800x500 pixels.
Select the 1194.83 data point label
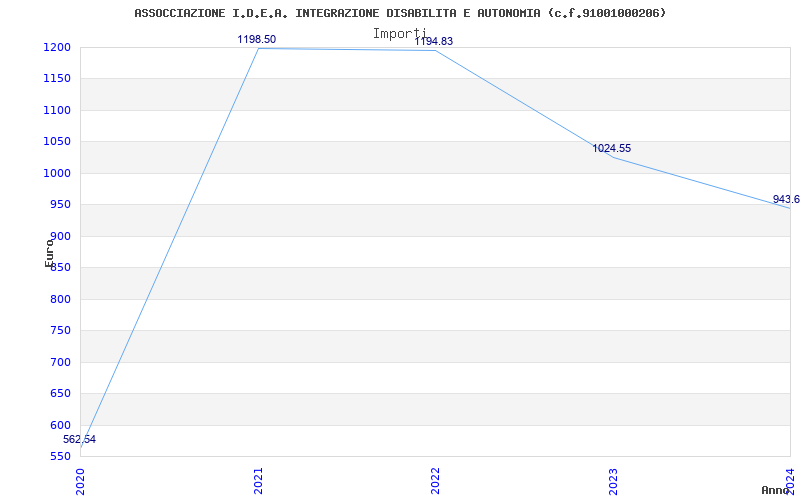pos(434,41)
